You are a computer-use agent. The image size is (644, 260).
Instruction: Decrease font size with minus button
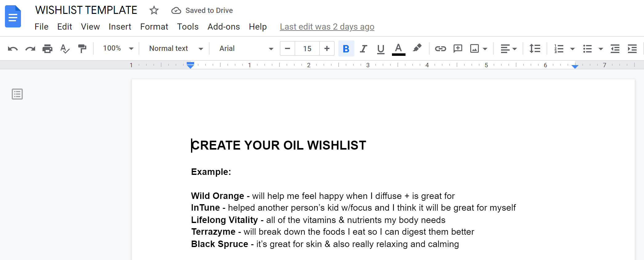(x=287, y=49)
